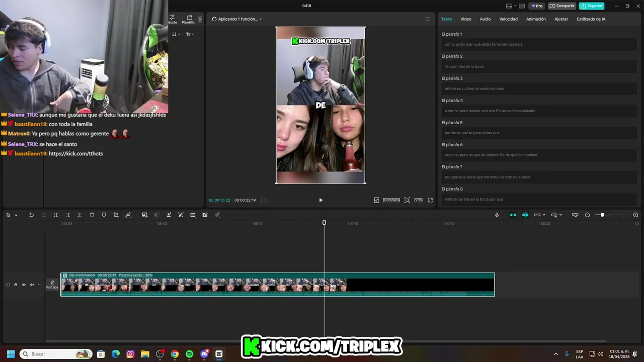Switch to the Audio tab

tap(485, 19)
